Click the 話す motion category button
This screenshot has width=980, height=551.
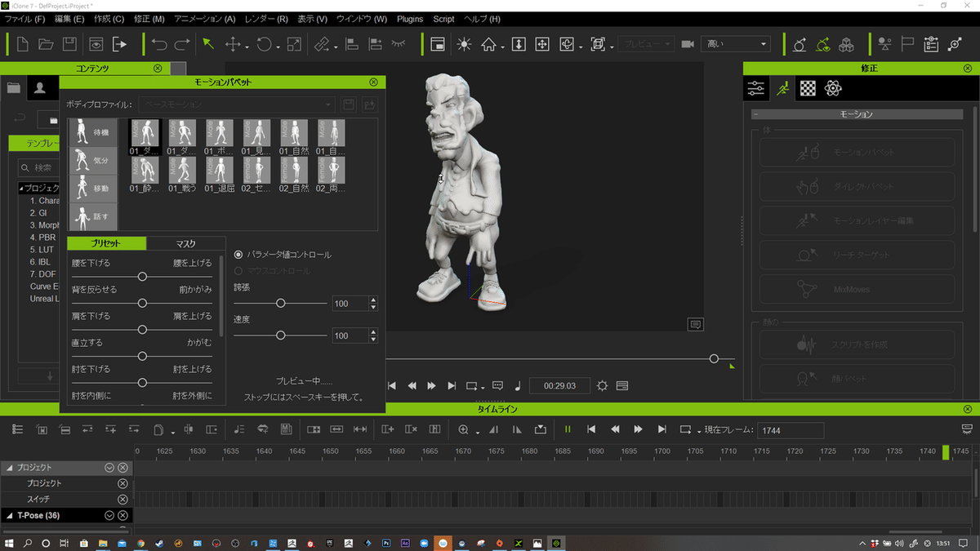pos(92,217)
